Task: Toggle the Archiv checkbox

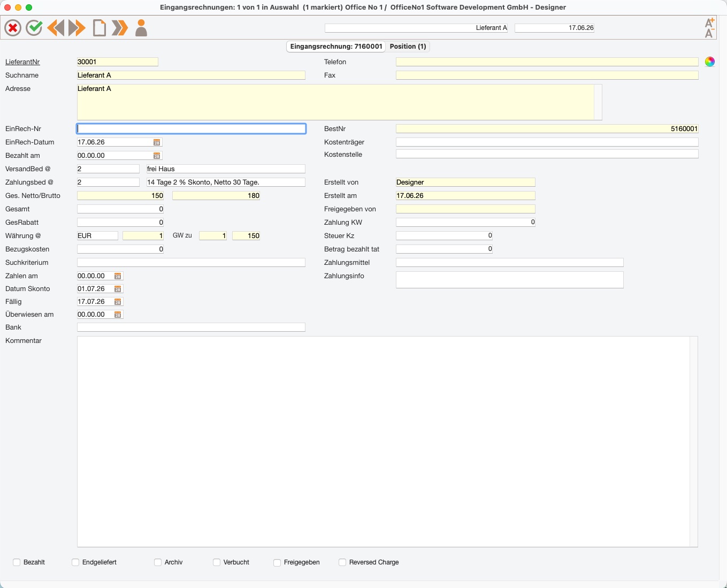Action: coord(158,562)
